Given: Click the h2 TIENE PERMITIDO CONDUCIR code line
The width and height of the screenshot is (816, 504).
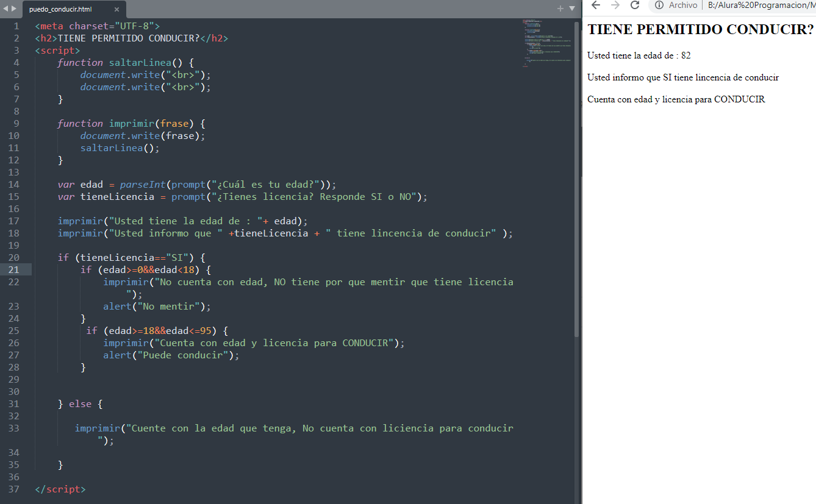Looking at the screenshot, I should tap(132, 38).
